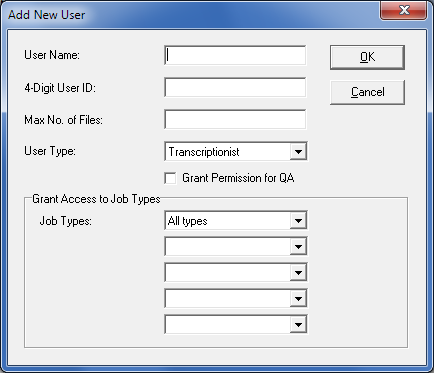Open the second job type dropdown
The width and height of the screenshot is (434, 373).
click(x=236, y=246)
